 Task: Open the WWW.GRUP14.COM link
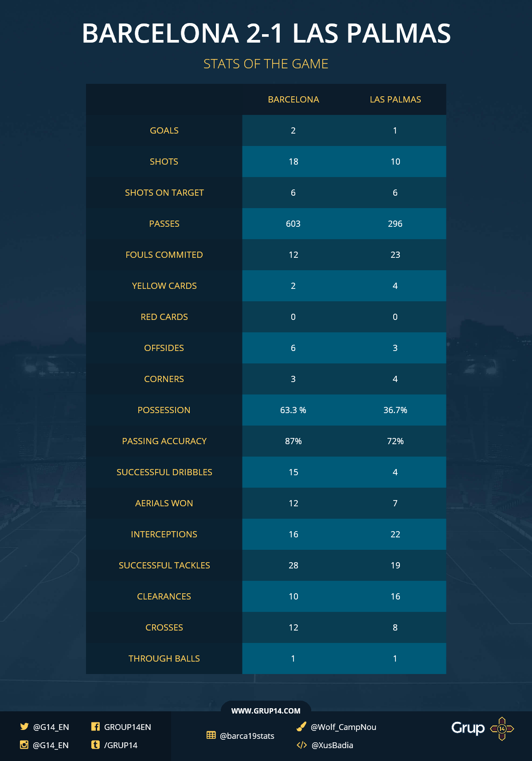tap(266, 711)
